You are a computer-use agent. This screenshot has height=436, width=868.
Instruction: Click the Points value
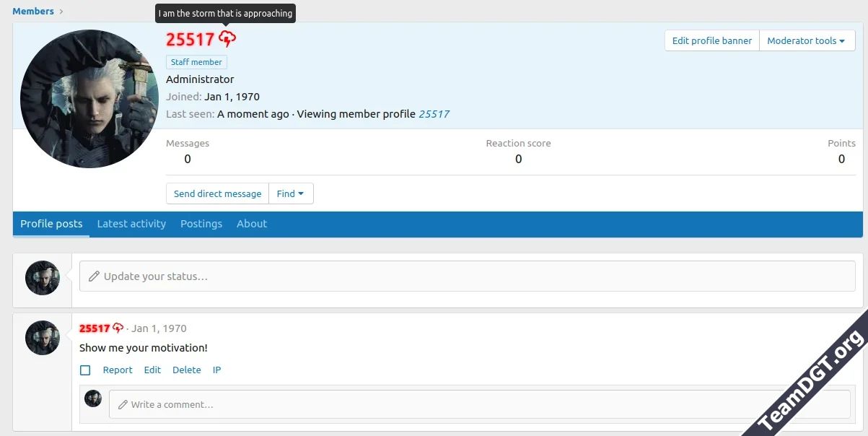coord(841,159)
